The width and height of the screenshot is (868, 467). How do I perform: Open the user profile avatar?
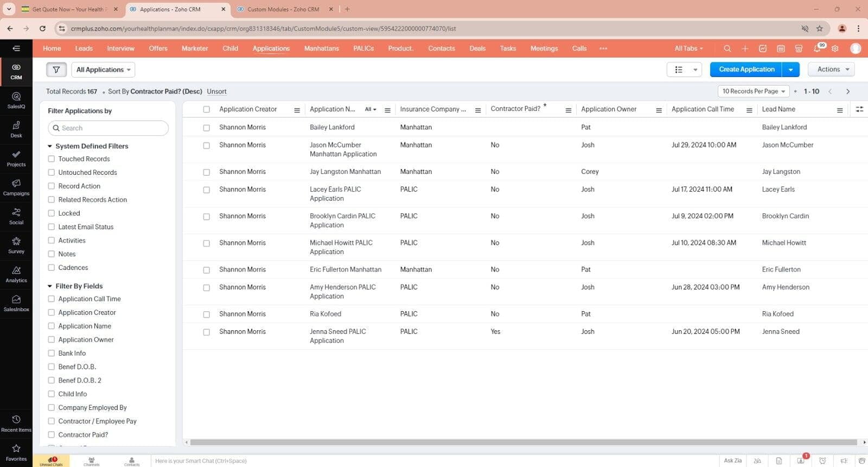[856, 48]
